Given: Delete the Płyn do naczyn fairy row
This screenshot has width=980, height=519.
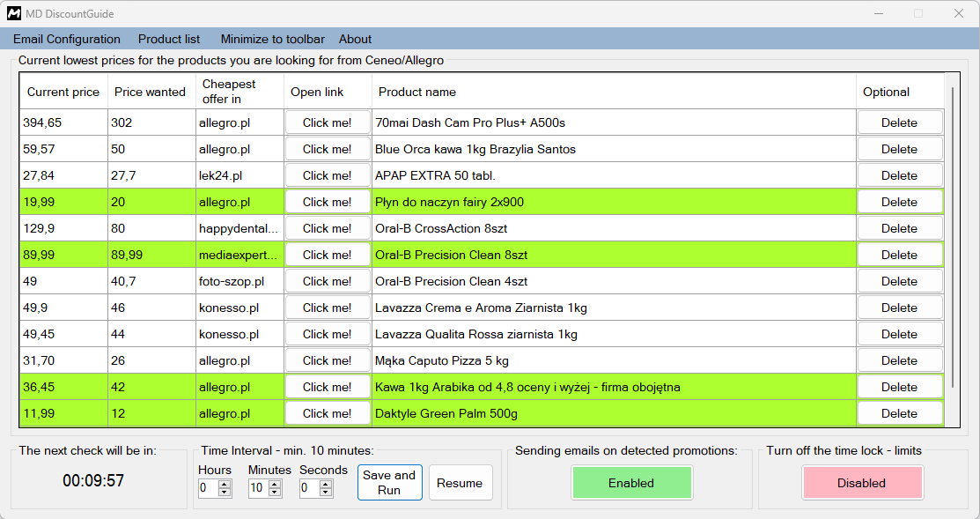Looking at the screenshot, I should 899,202.
